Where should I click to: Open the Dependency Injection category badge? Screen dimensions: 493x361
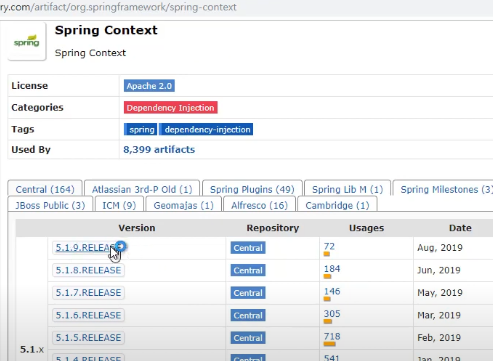tap(171, 108)
